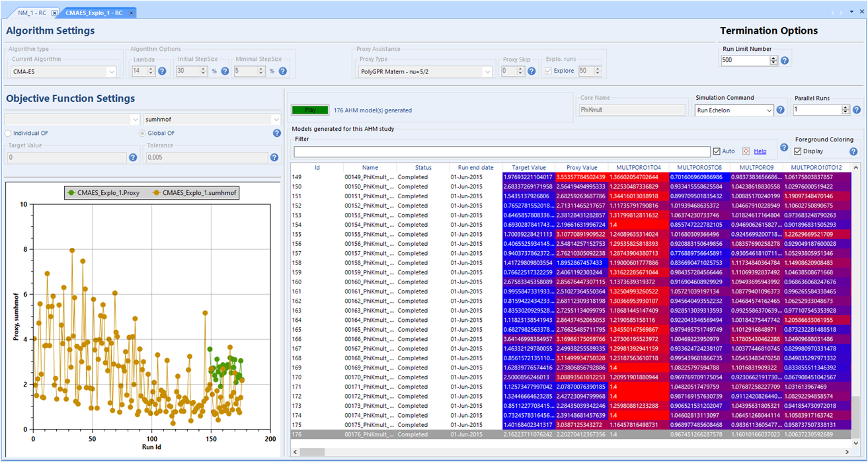Click help icon beside Simulation Command
The image size is (868, 462).
pyautogui.click(x=781, y=110)
